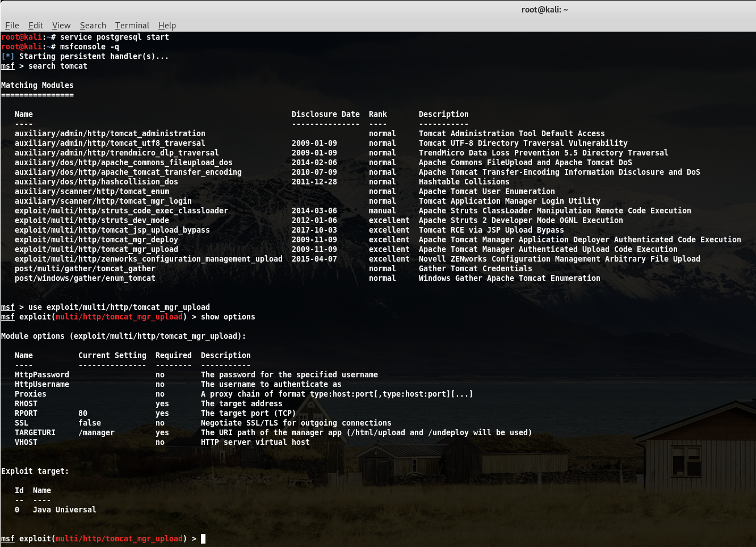Screen dimensions: 756x547
Task: Select module post/windows/gather/enum_tomcat
Action: [85, 278]
